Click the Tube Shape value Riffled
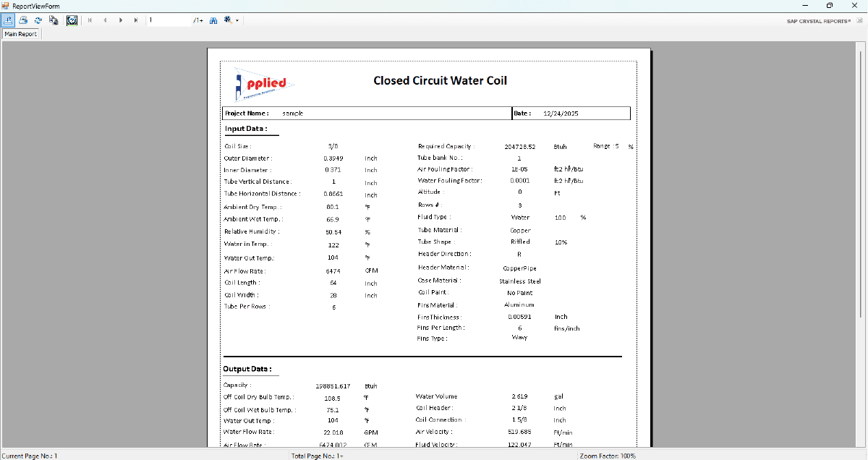 coord(520,242)
